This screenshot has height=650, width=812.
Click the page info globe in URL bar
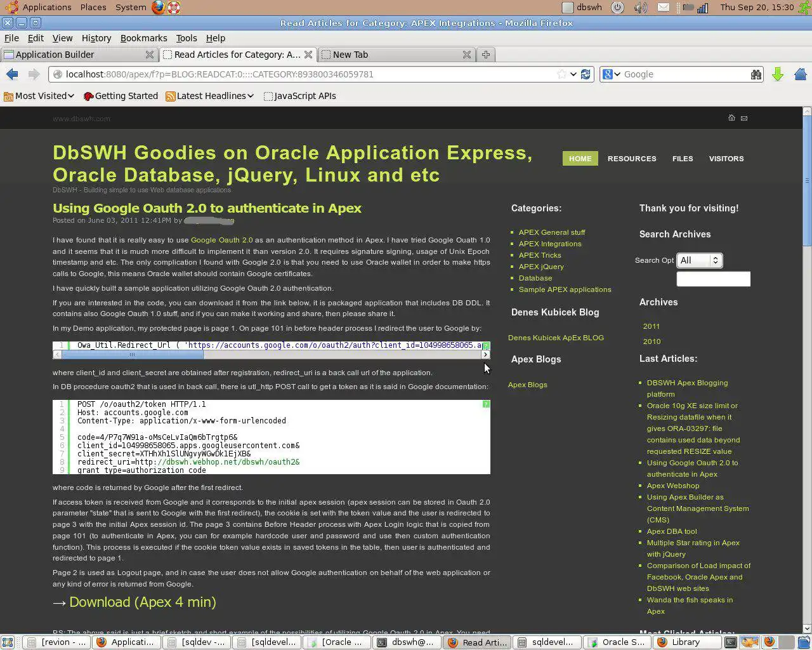[58, 74]
